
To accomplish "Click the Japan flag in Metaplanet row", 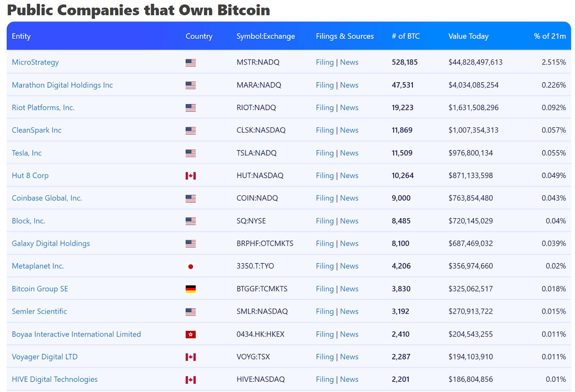I will (190, 266).
